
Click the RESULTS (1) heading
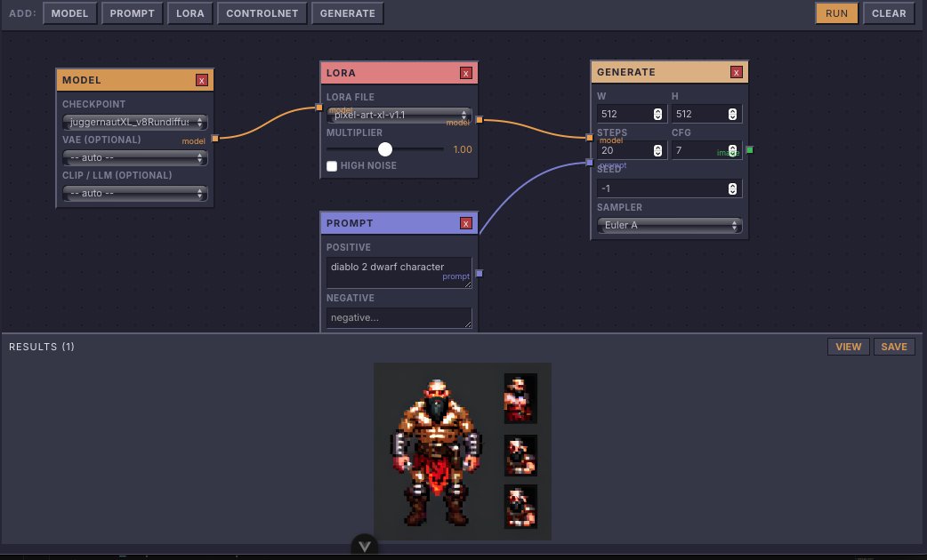(42, 347)
